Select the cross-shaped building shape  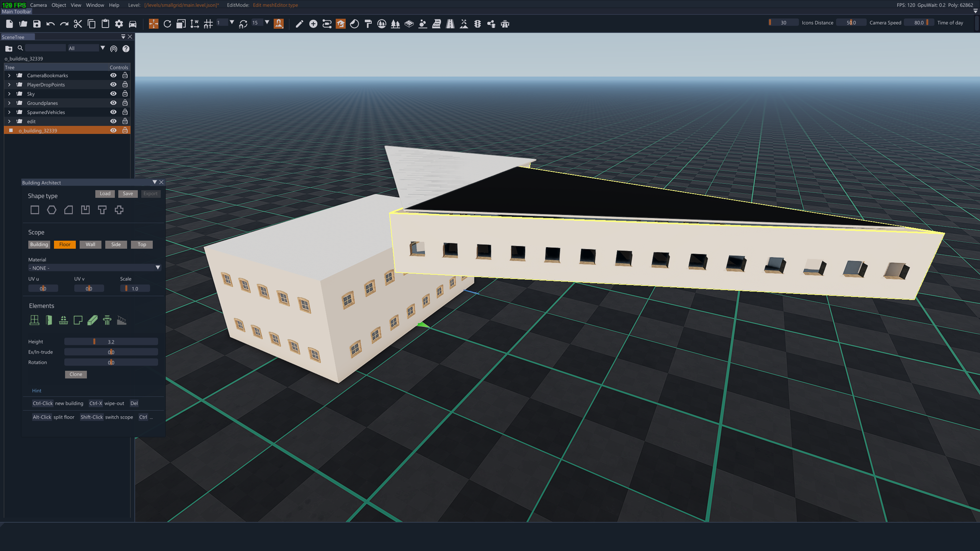(x=119, y=210)
